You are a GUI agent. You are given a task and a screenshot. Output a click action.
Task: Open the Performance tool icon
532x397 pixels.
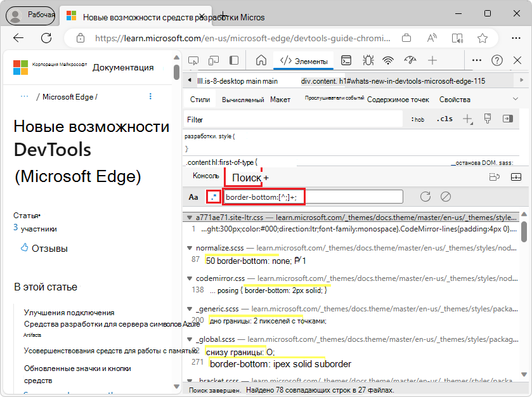coord(410,61)
